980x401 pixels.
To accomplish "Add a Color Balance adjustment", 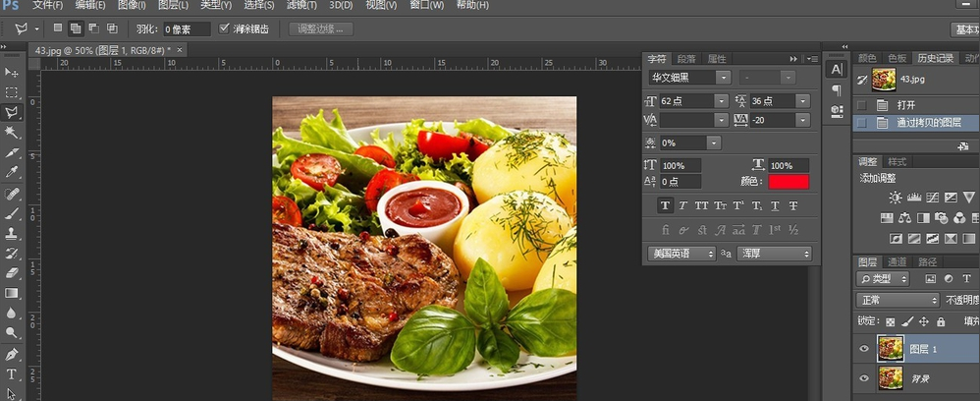I will pyautogui.click(x=904, y=218).
